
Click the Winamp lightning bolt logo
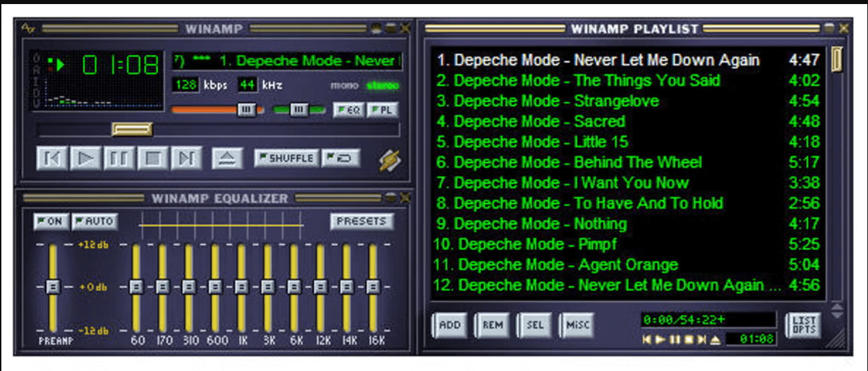tap(389, 160)
